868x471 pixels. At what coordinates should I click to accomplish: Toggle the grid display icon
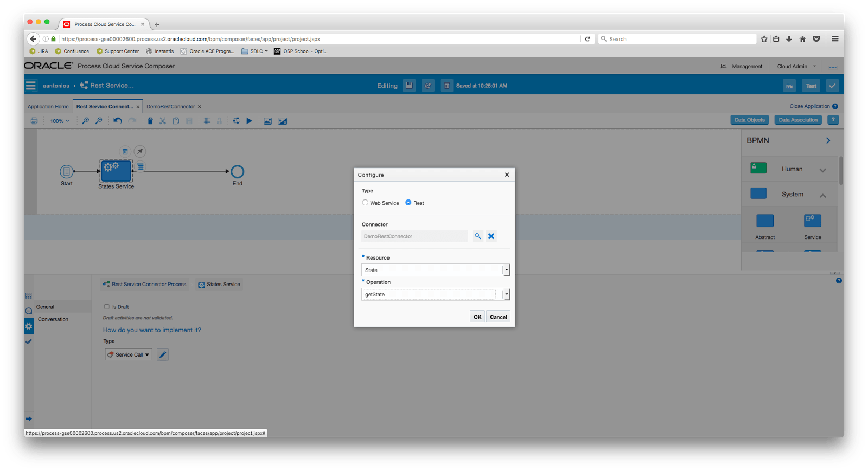207,121
